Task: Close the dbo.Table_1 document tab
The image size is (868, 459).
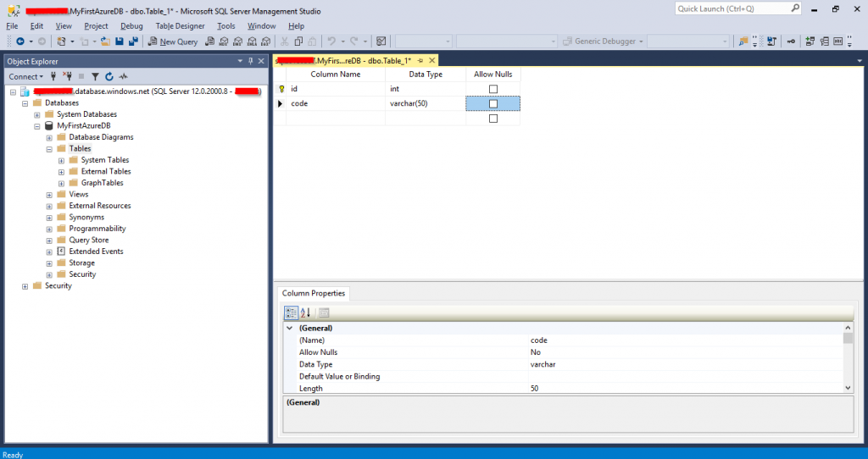Action: pyautogui.click(x=432, y=61)
